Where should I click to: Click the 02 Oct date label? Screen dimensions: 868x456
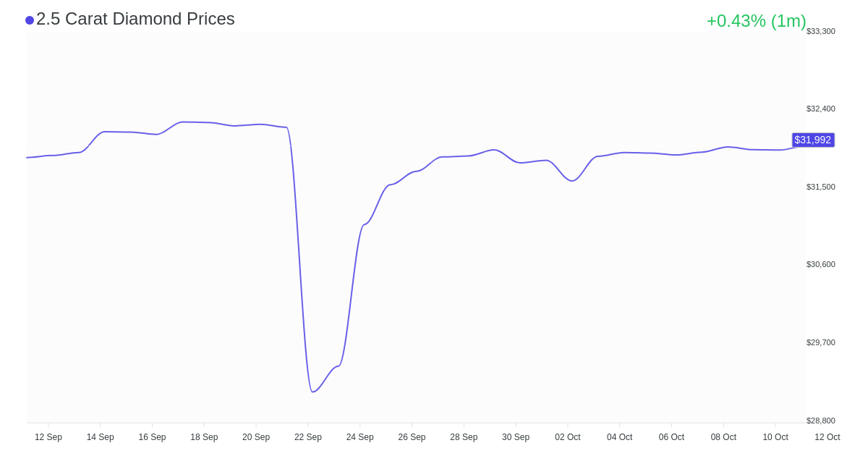568,437
